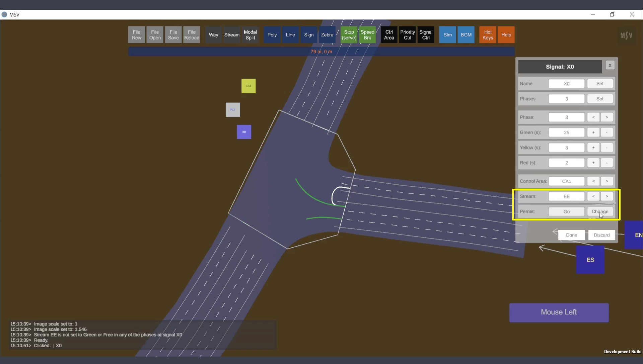Select previous Control Area arrow
643x364 pixels.
click(x=593, y=181)
